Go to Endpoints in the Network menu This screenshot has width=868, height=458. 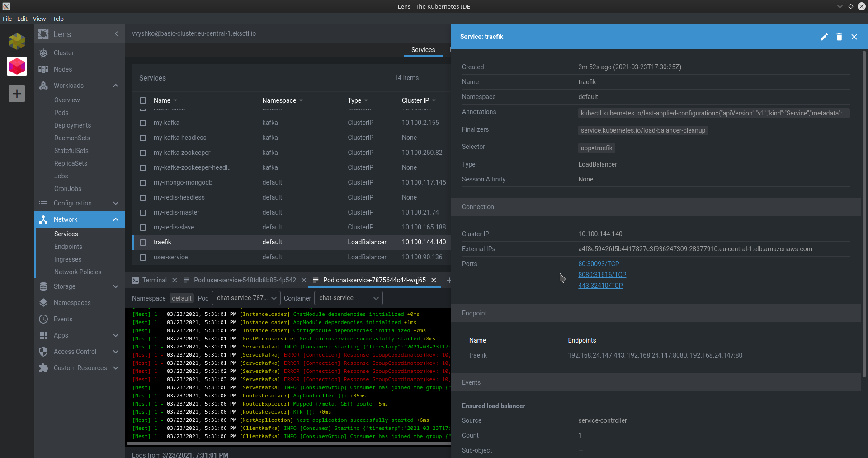pos(68,247)
